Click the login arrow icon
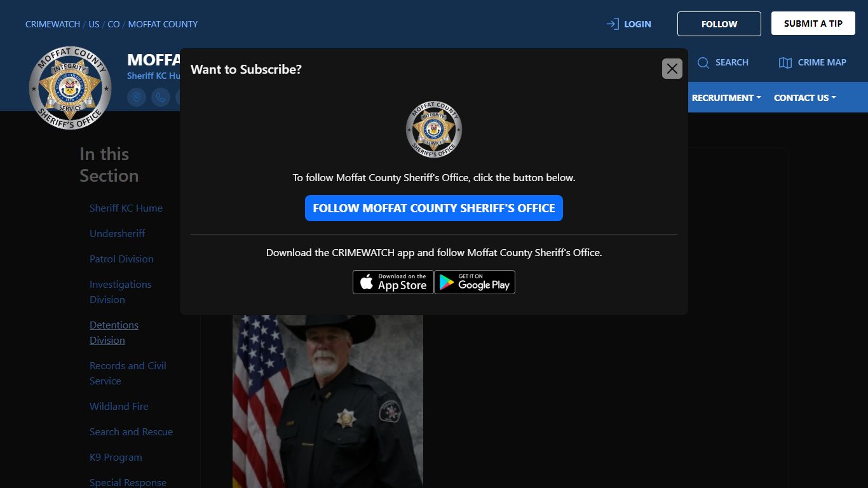 [613, 24]
